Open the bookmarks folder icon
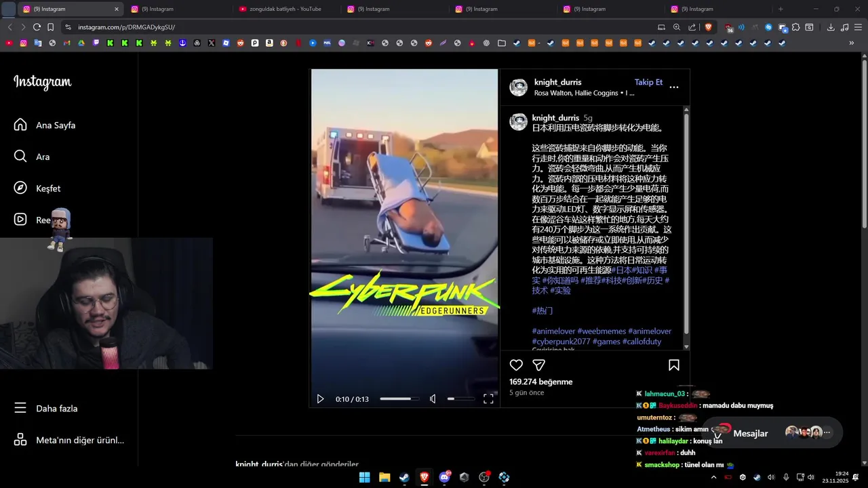868x488 pixels. (501, 43)
